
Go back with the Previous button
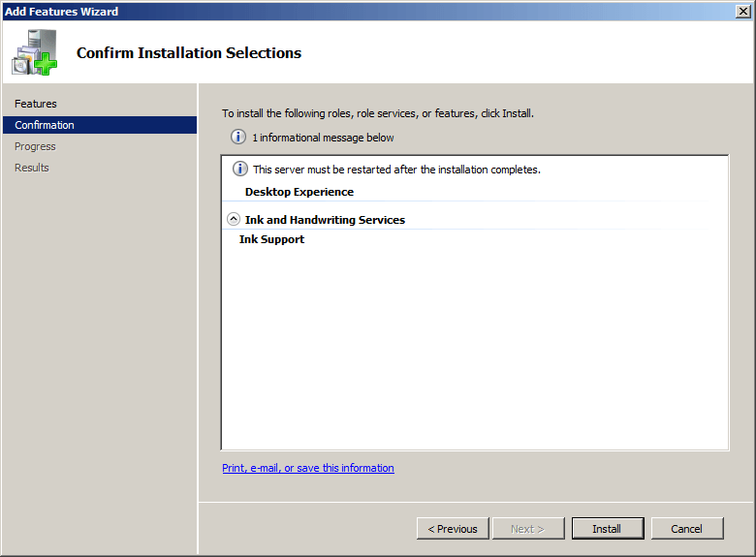(x=453, y=529)
